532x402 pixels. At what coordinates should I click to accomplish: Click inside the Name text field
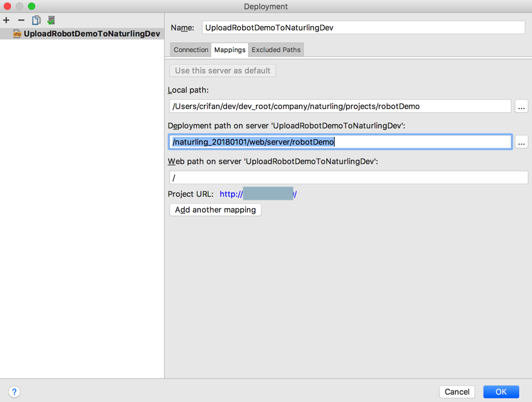click(363, 27)
